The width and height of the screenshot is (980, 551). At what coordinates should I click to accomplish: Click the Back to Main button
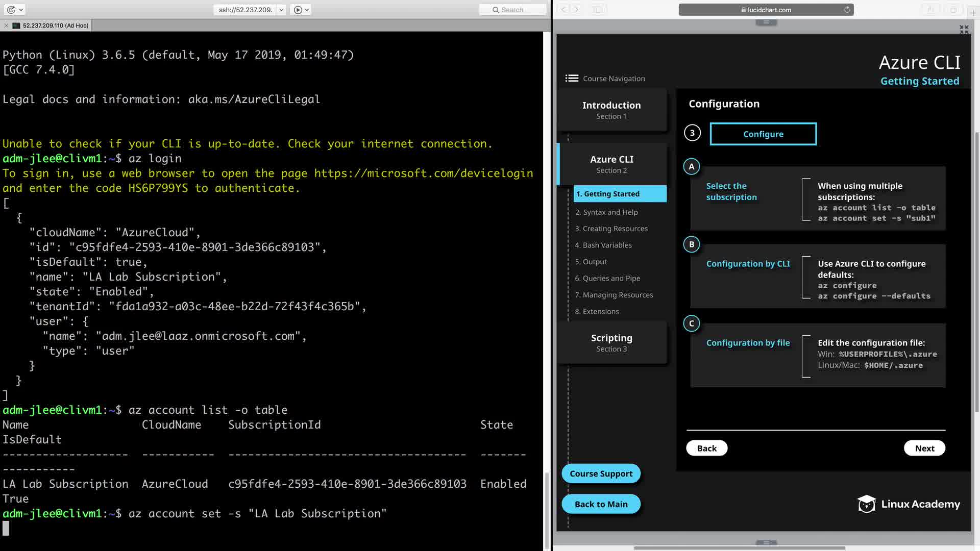pyautogui.click(x=601, y=504)
